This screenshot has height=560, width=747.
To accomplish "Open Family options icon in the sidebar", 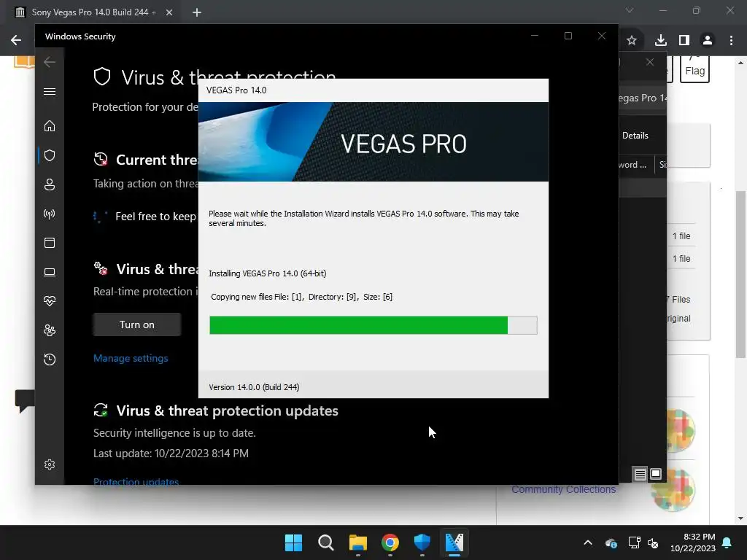I will [50, 330].
